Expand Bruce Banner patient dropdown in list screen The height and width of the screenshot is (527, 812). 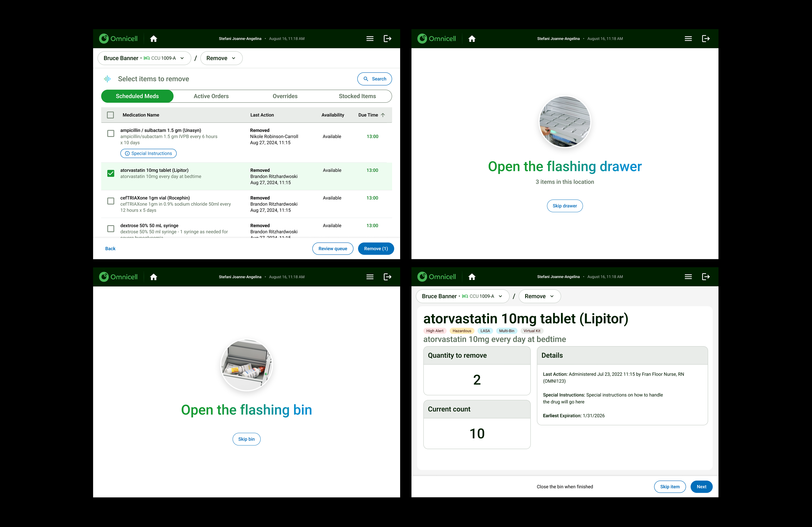click(144, 58)
